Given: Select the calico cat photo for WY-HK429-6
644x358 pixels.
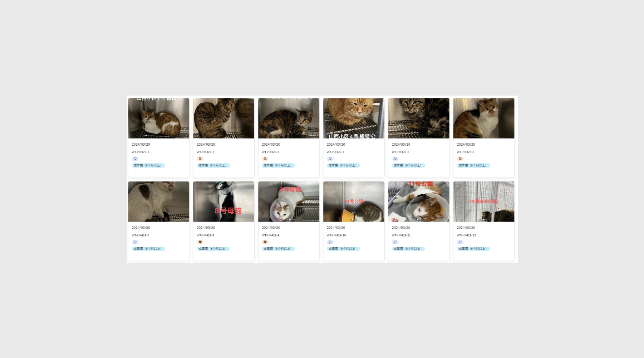Looking at the screenshot, I should pos(483,118).
